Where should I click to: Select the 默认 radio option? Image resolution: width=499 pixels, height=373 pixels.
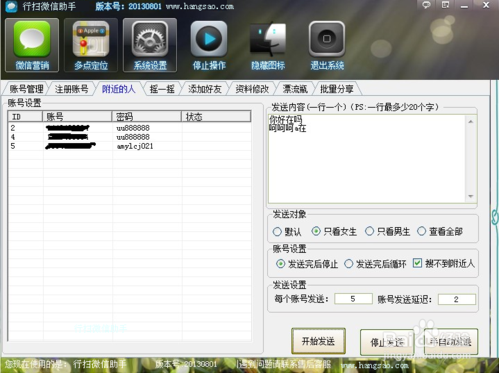(287, 232)
